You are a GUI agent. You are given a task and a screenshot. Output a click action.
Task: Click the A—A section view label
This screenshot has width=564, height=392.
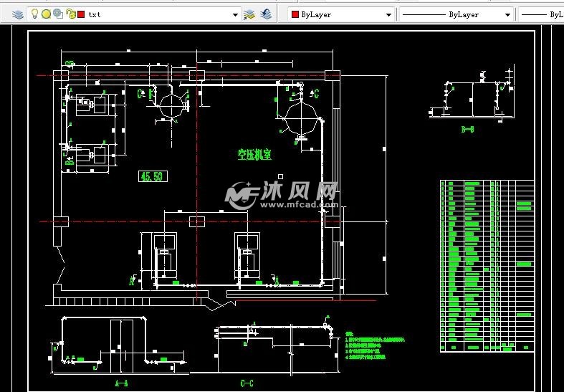(x=121, y=383)
